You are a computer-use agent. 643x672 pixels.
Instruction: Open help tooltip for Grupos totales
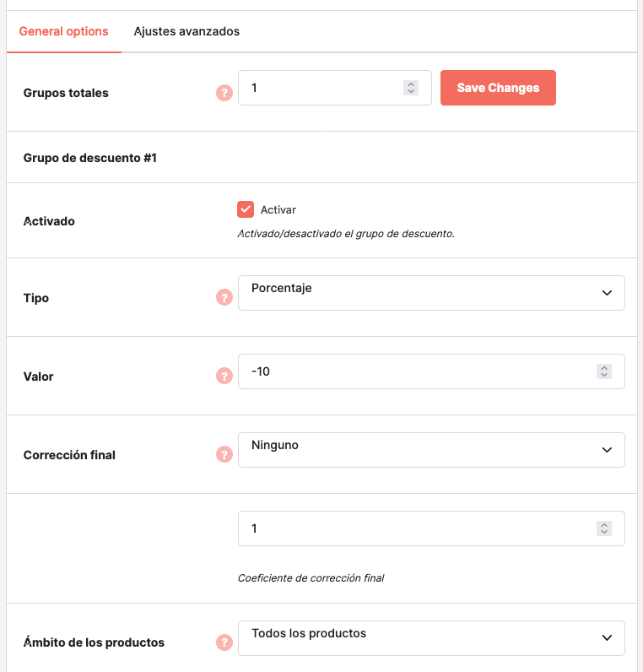pos(224,93)
